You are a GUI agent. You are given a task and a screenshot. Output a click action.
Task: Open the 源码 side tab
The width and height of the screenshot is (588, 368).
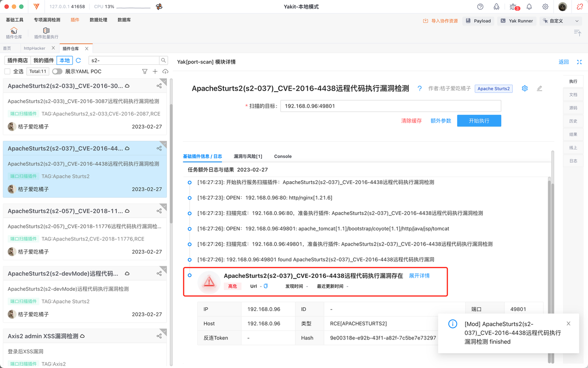pyautogui.click(x=573, y=108)
